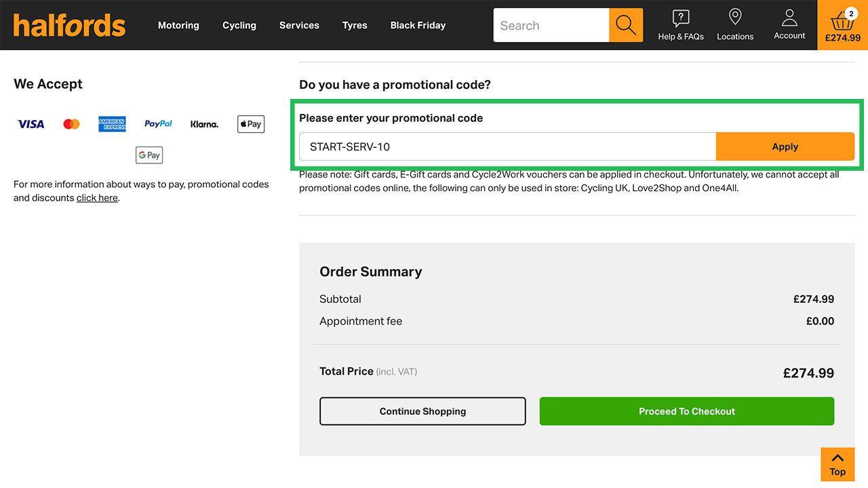Go to the Black Friday section
868x488 pixels.
pos(418,25)
